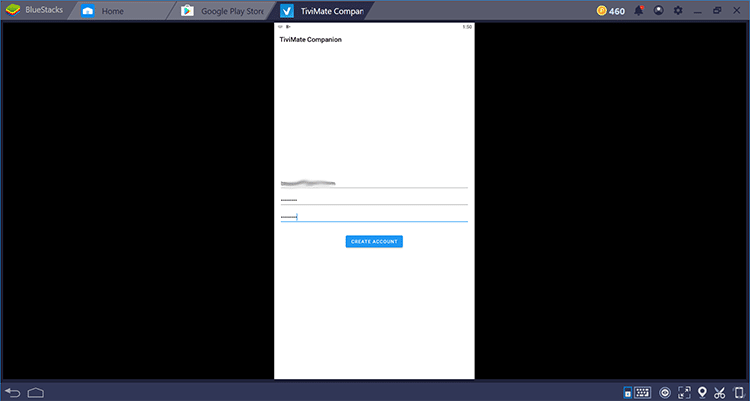Open the game controls overlay icon

[x=628, y=392]
